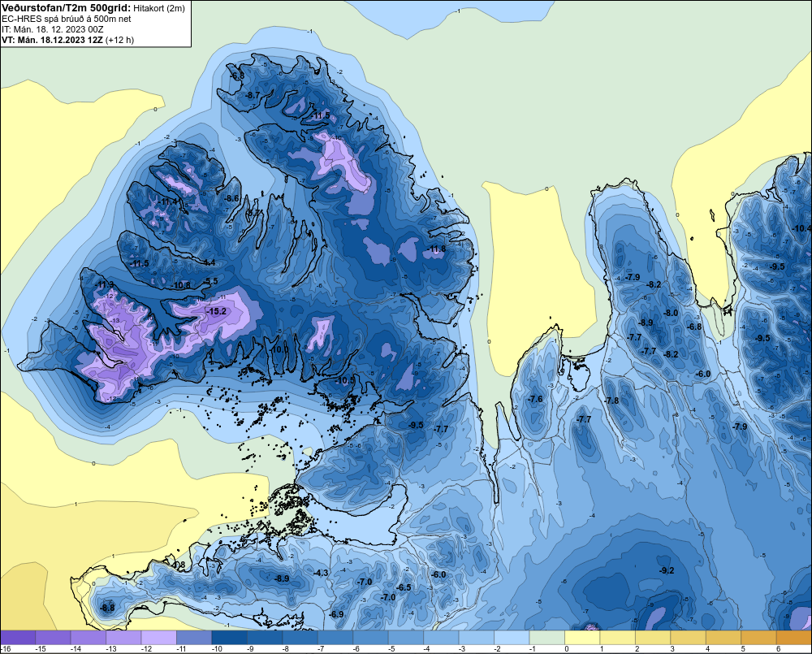
Task: Click legend swatch between 1 and 2
Action: [617, 638]
